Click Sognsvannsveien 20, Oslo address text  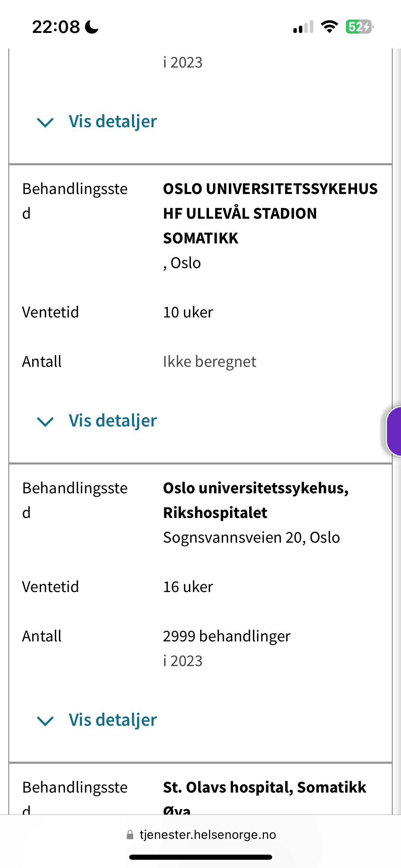tap(251, 538)
